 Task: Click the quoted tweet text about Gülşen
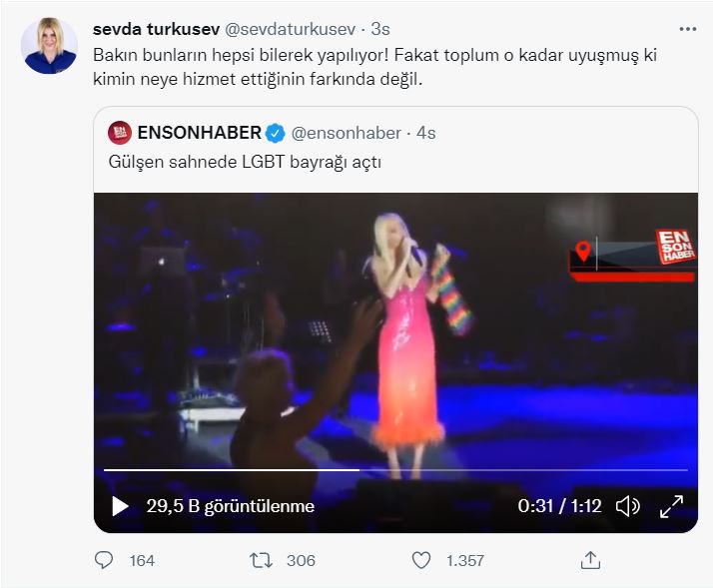(245, 160)
